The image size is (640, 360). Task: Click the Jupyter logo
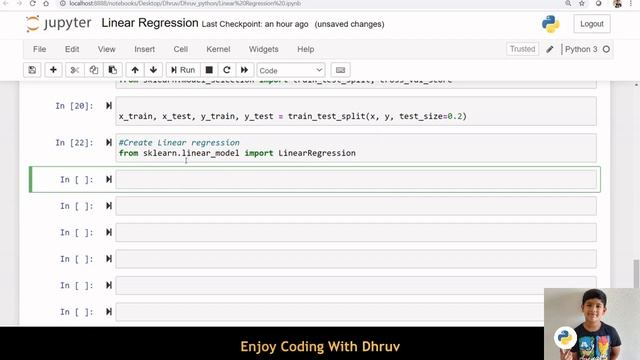58,24
